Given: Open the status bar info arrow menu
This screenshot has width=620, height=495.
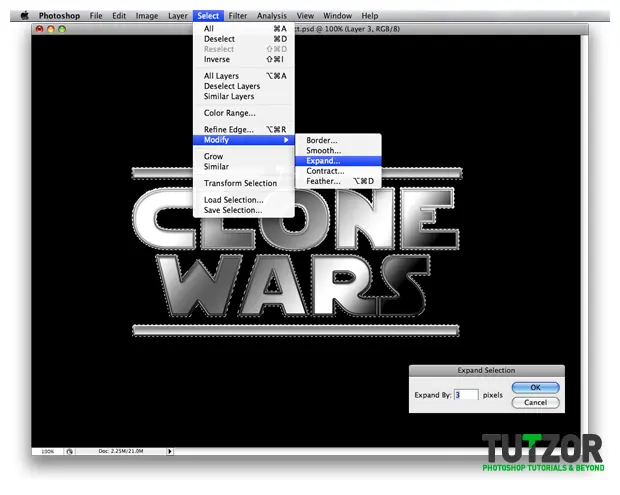Looking at the screenshot, I should click(x=170, y=452).
